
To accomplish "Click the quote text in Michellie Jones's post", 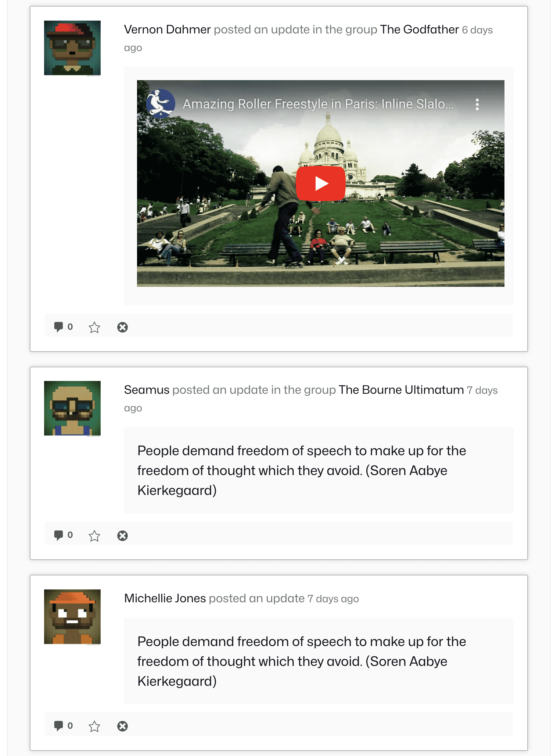I will pos(302,661).
